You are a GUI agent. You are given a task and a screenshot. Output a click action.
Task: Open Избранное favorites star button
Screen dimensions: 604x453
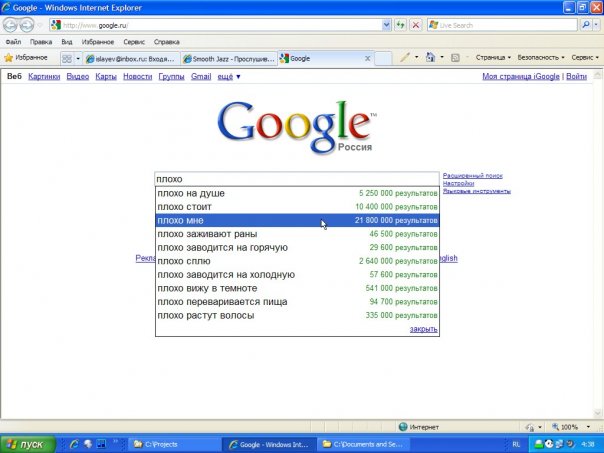(x=26, y=58)
